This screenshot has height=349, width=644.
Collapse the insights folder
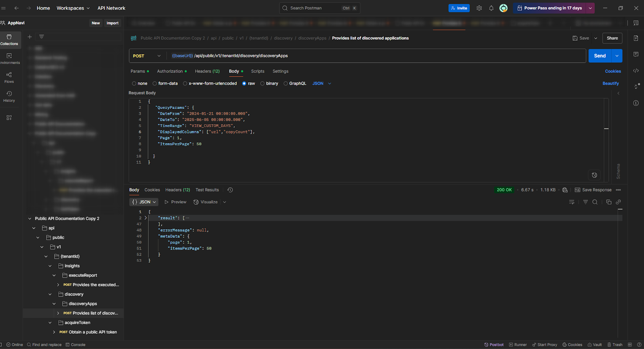coord(50,266)
